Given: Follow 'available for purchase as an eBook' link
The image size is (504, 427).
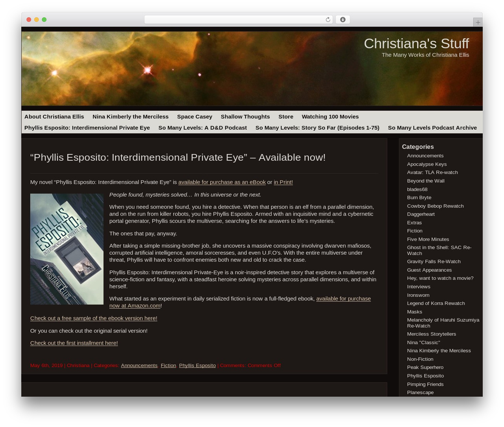Looking at the screenshot, I should point(222,182).
